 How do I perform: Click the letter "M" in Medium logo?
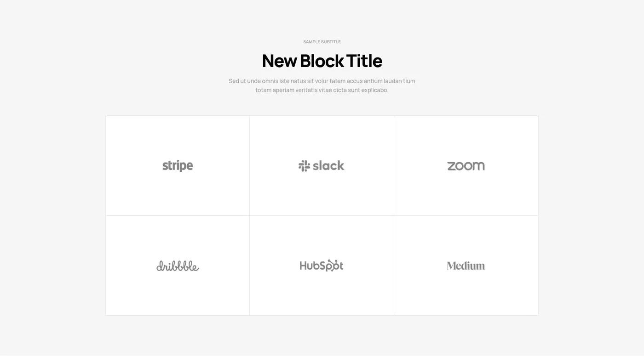coord(452,266)
